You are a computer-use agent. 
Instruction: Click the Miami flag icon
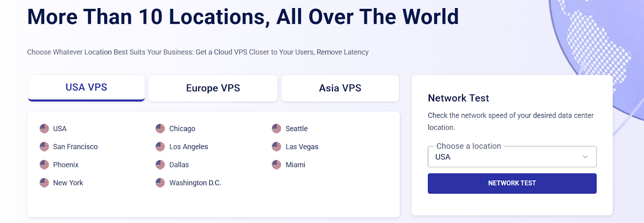[277, 165]
